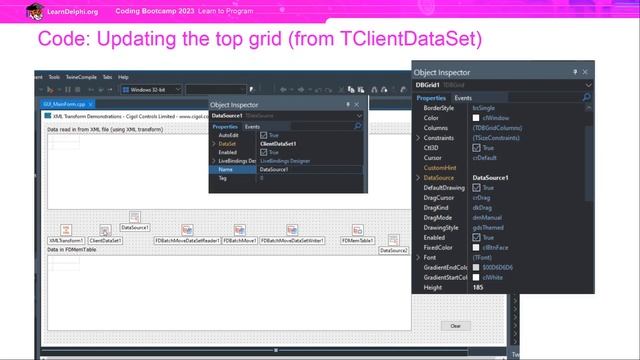Open the DataSource1 component selector dropdown
The width and height of the screenshot is (640, 360).
click(x=359, y=116)
